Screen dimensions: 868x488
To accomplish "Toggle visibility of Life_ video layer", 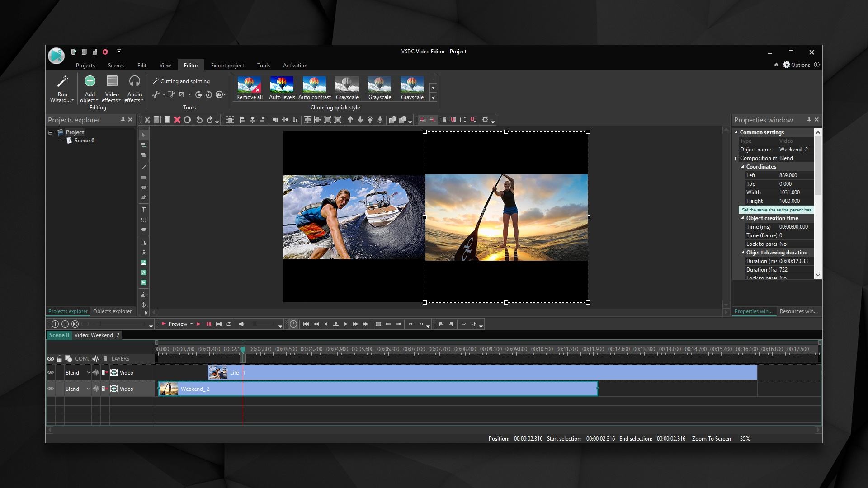I will [51, 372].
